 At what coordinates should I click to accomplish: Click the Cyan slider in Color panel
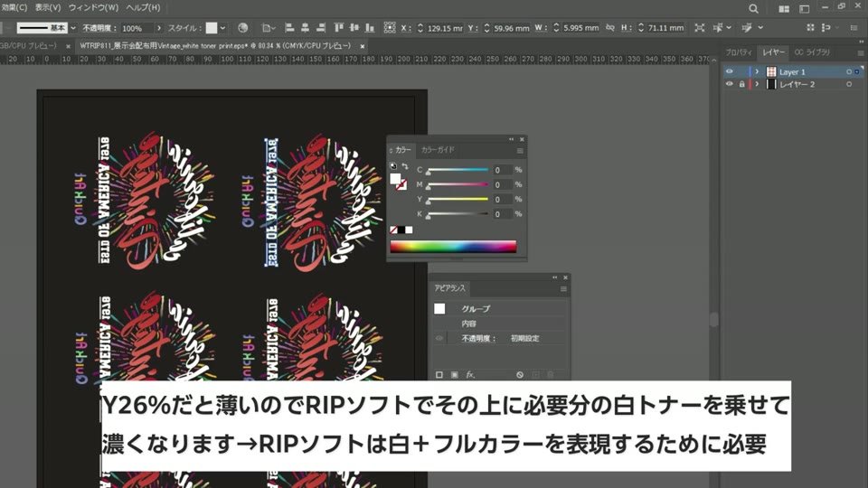pyautogui.click(x=458, y=170)
